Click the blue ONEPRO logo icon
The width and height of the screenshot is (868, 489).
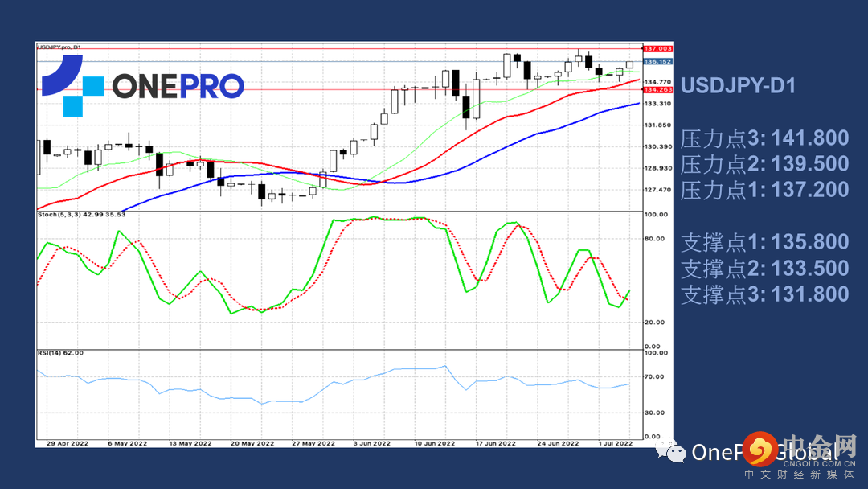(x=73, y=85)
